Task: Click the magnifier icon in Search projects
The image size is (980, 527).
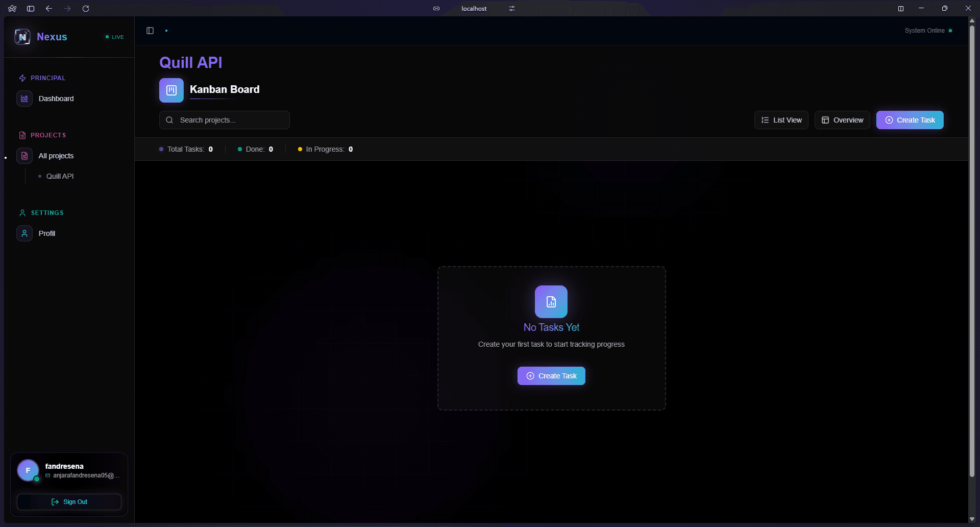Action: click(x=170, y=120)
